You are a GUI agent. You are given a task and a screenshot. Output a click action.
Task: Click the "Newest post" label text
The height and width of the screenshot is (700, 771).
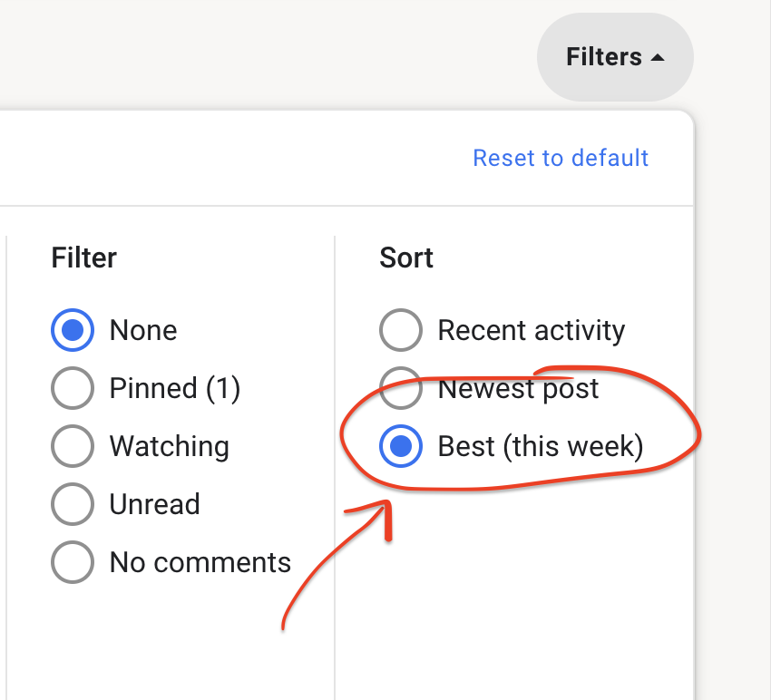pyautogui.click(x=518, y=388)
